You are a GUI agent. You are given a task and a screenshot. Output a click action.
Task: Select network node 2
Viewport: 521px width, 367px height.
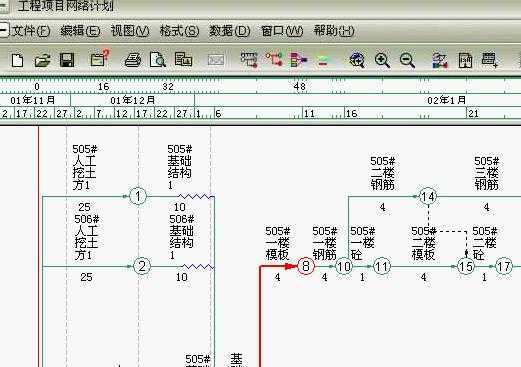click(142, 266)
